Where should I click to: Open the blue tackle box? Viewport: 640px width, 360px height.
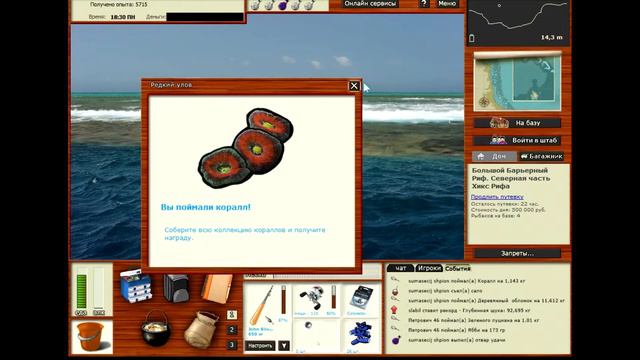[136, 287]
